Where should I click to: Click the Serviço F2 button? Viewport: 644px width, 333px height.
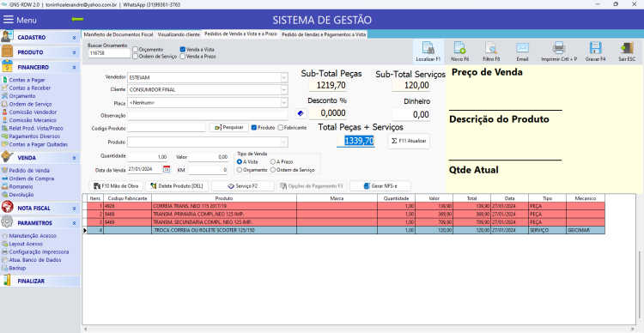coord(243,186)
